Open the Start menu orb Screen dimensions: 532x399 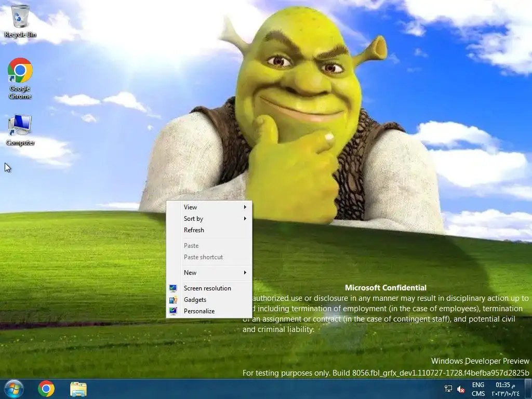[x=14, y=389]
